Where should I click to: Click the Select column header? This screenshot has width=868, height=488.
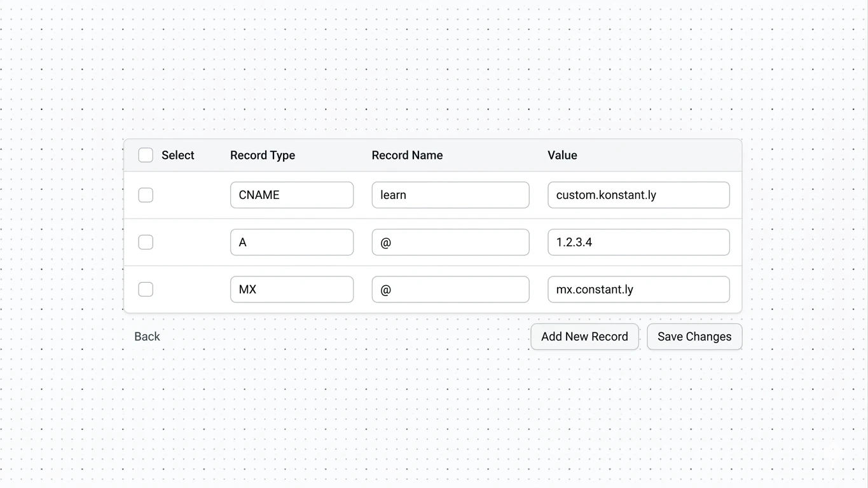[177, 154]
